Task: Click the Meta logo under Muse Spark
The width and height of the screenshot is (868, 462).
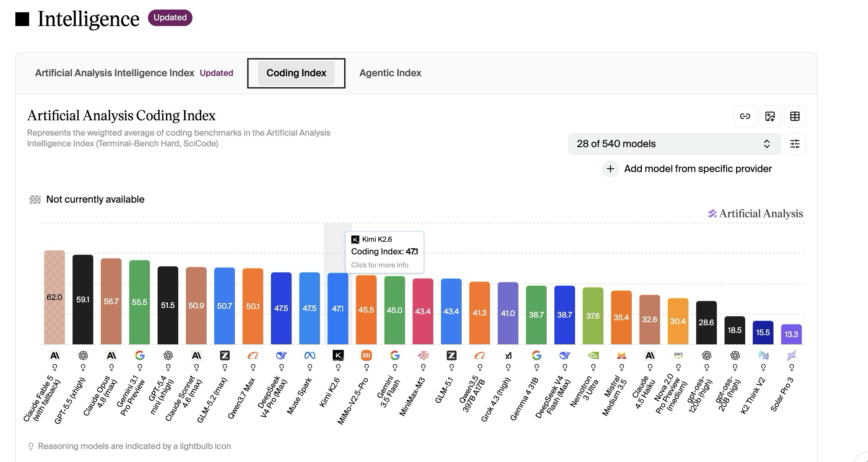Action: coord(310,356)
